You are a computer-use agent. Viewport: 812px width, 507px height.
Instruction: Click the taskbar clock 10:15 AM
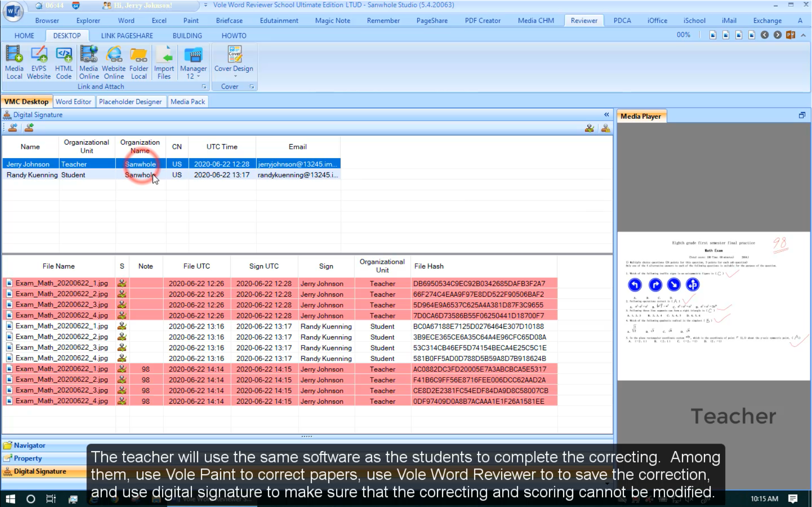(764, 499)
